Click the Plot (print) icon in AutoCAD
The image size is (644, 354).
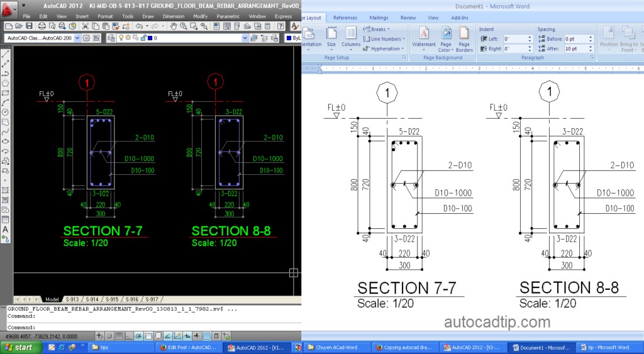click(x=42, y=26)
